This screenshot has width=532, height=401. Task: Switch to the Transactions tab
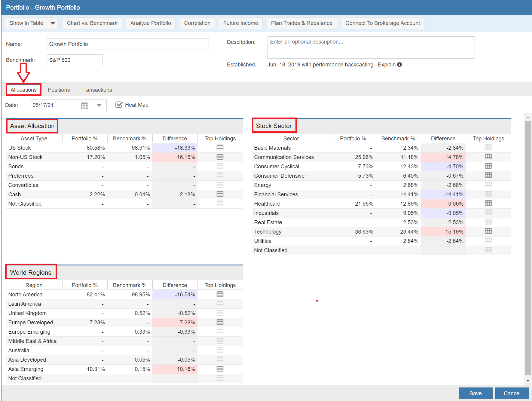pos(96,90)
